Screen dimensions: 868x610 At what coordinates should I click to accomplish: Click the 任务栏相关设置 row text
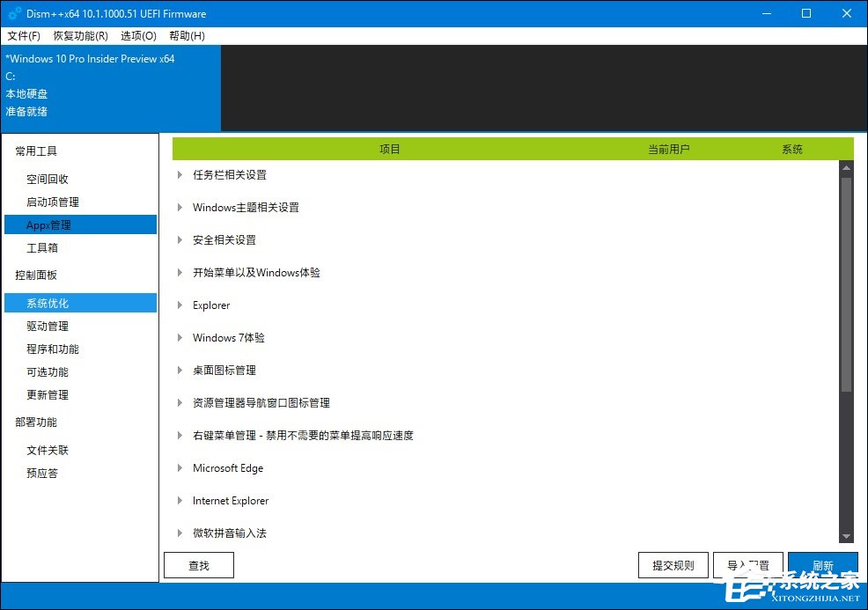click(230, 175)
